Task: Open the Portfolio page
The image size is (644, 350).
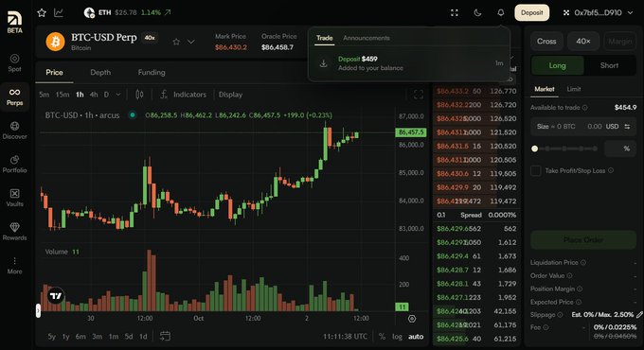Action: 14,165
